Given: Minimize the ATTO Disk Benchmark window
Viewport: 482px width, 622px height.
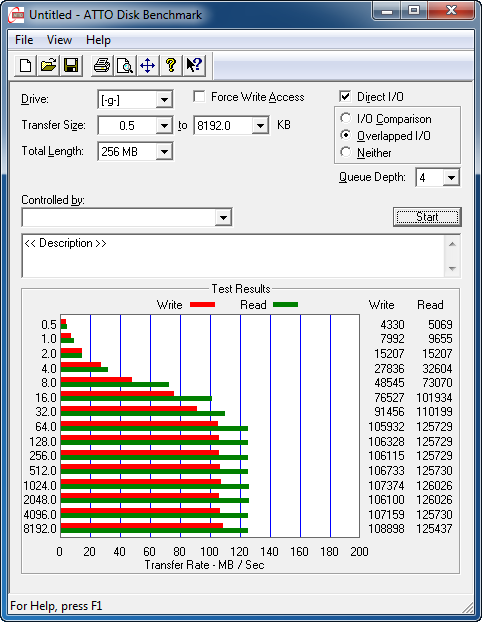Looking at the screenshot, I should (x=386, y=11).
